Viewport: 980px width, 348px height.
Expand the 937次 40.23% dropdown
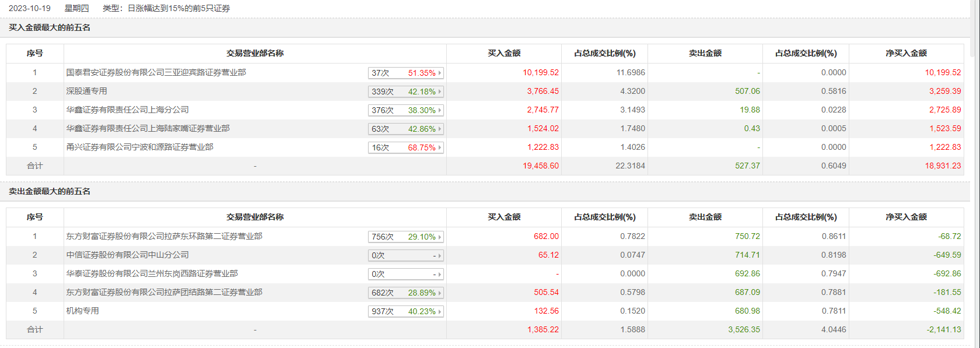pyautogui.click(x=406, y=311)
